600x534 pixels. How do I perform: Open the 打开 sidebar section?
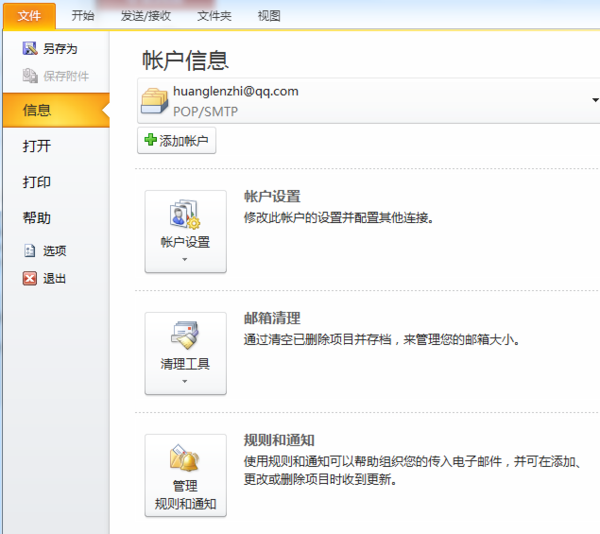coord(37,146)
